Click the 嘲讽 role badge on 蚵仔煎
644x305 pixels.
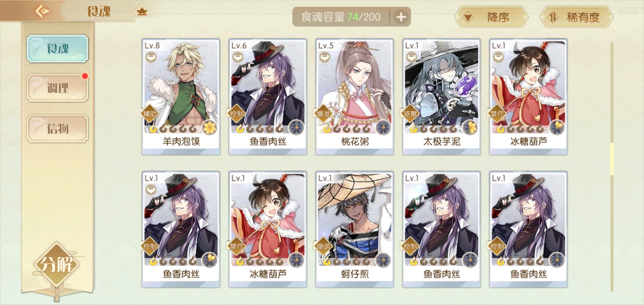[323, 247]
